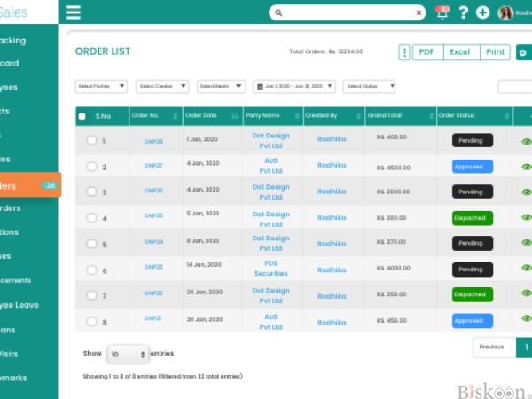The width and height of the screenshot is (532, 399).
Task: Click the help question mark icon
Action: (463, 13)
